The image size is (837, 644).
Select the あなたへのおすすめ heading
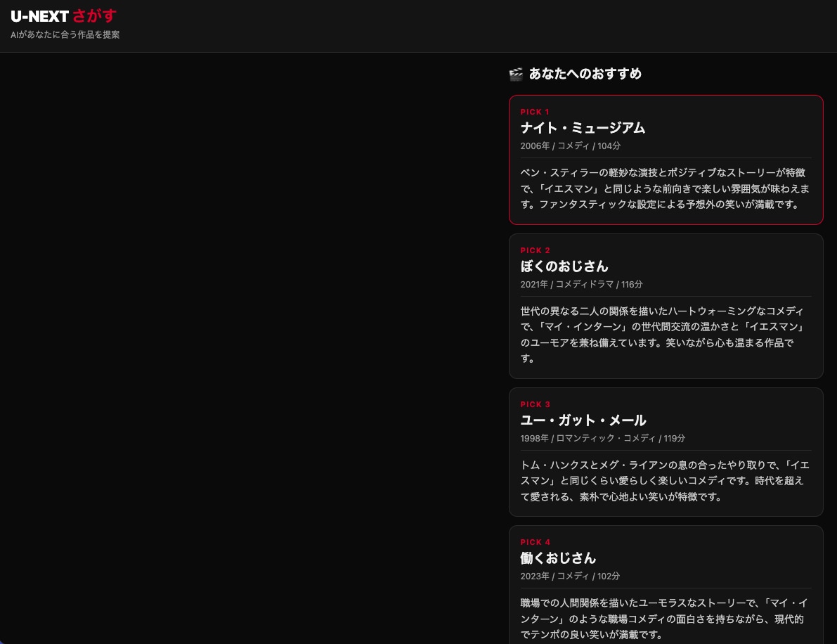[585, 74]
